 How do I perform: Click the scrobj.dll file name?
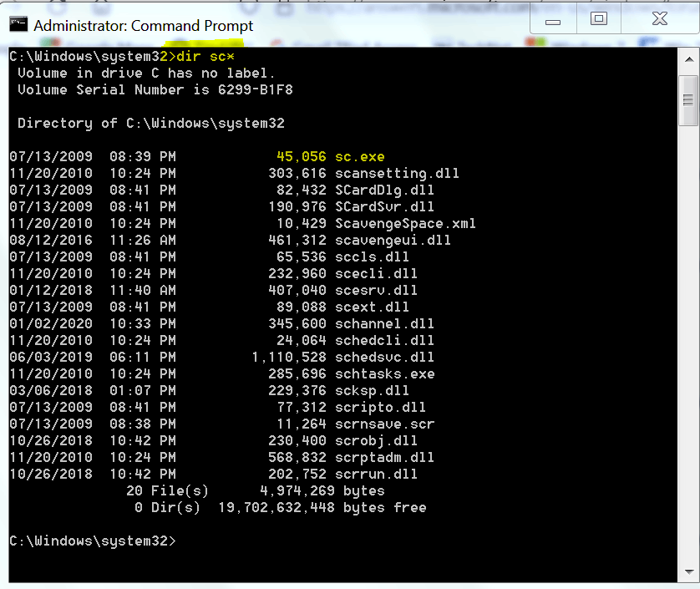tap(377, 441)
